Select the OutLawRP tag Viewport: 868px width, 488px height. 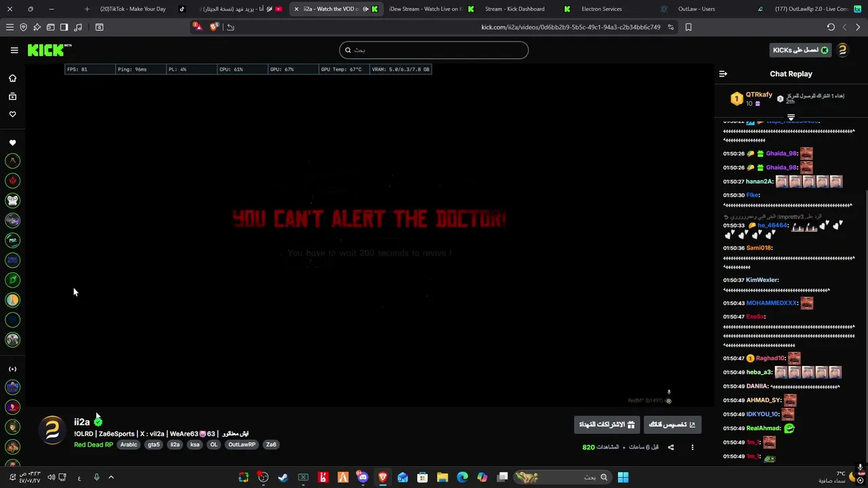tap(242, 445)
